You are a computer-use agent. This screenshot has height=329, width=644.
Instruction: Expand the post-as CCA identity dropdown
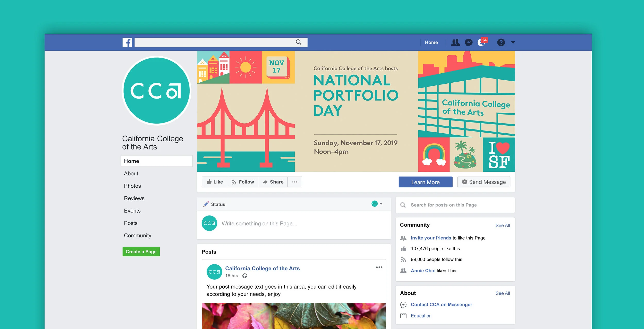[377, 204]
